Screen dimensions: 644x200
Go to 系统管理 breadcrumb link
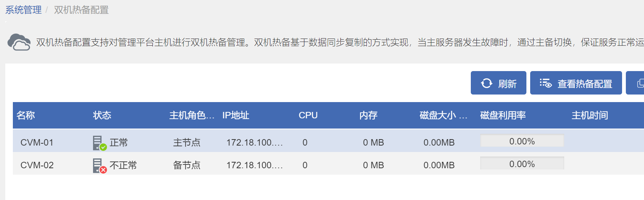point(23,10)
